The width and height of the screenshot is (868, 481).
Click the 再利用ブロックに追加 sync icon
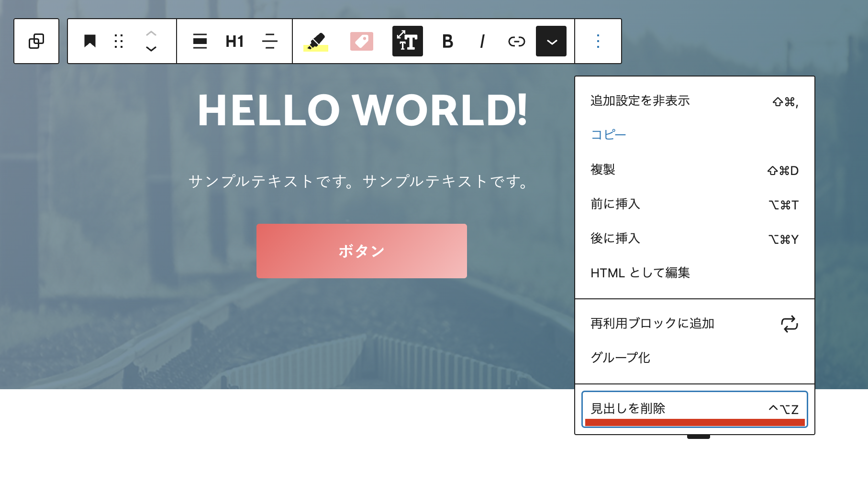789,325
